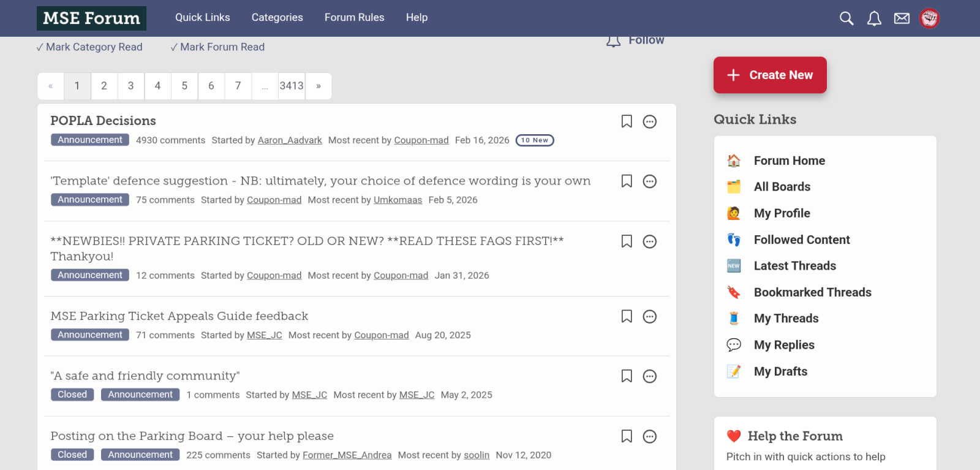The height and width of the screenshot is (470, 980).
Task: Click the Forum Home house icon
Action: coord(734,161)
